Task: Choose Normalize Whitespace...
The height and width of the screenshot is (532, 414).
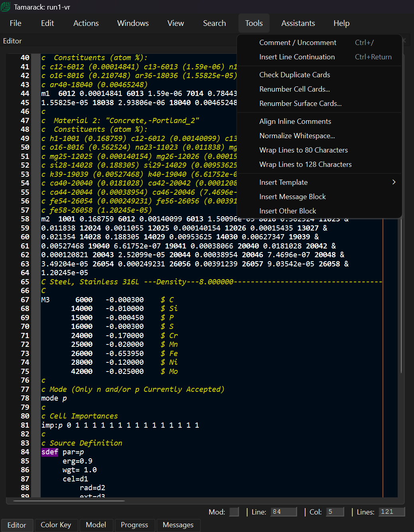Action: click(x=319, y=136)
